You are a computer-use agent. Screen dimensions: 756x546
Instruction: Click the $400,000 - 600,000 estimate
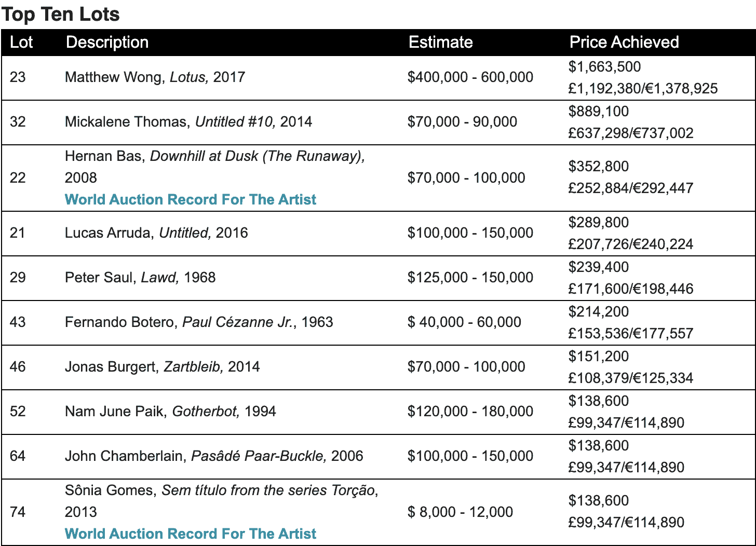click(470, 77)
